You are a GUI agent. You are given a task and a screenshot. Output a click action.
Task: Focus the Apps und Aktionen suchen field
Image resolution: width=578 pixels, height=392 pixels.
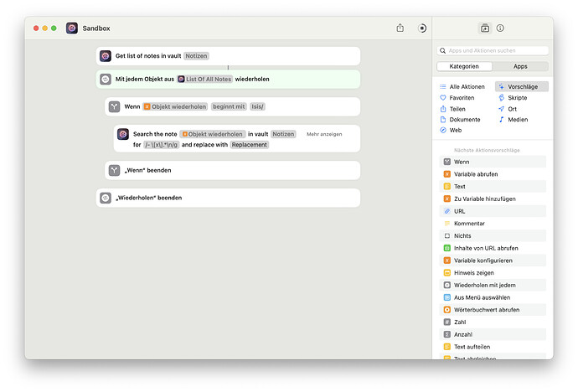(493, 51)
